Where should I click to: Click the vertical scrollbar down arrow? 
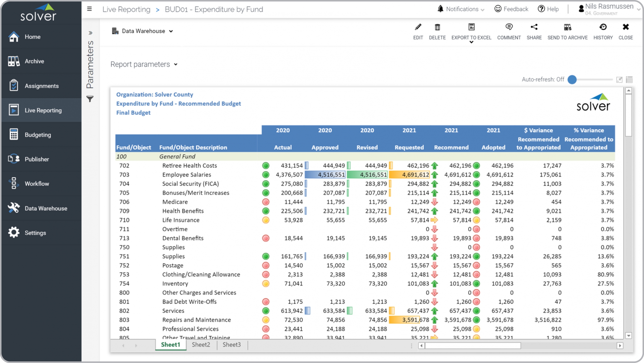pos(628,336)
